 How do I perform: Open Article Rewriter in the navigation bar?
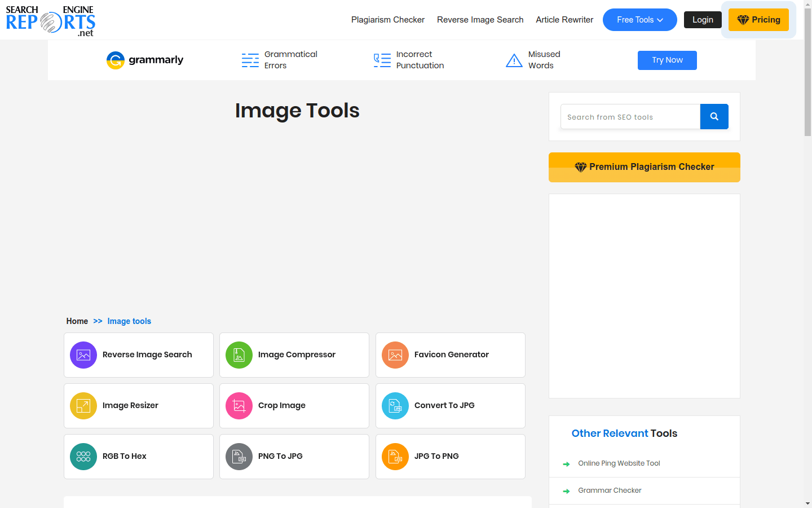564,20
